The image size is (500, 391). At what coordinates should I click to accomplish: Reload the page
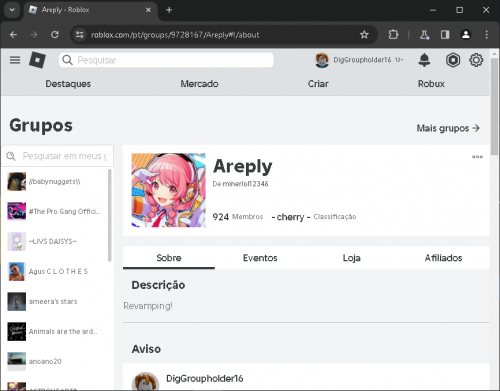click(55, 35)
